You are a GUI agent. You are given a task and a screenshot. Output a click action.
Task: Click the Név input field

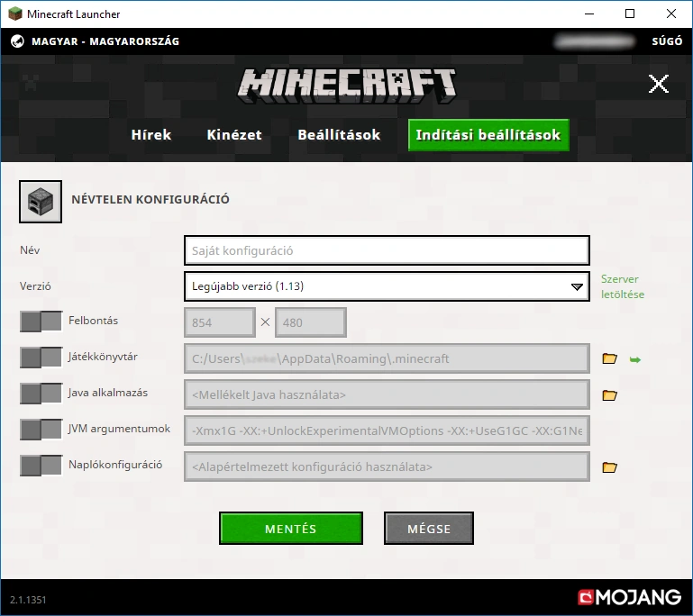(387, 250)
